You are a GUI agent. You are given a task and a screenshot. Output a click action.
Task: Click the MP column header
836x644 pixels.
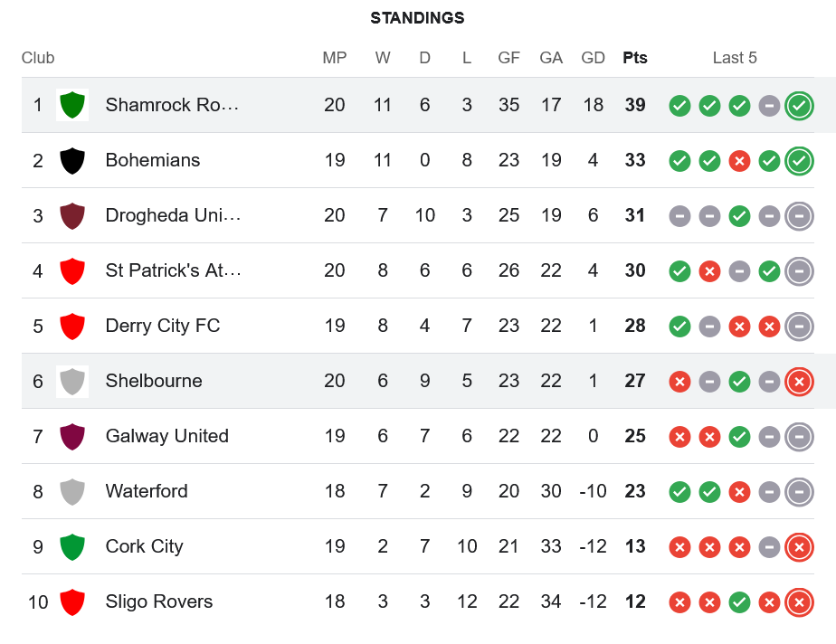click(x=335, y=58)
